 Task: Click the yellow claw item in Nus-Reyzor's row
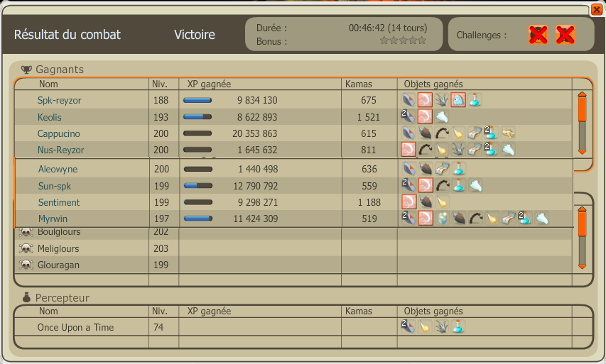point(441,150)
